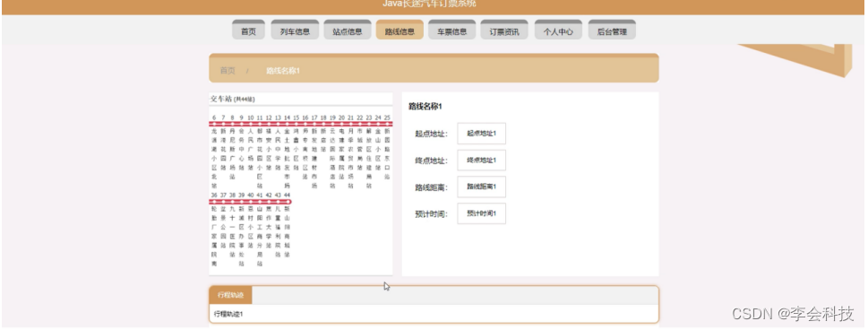Click station number 38 on second row
The image size is (868, 330).
click(233, 195)
